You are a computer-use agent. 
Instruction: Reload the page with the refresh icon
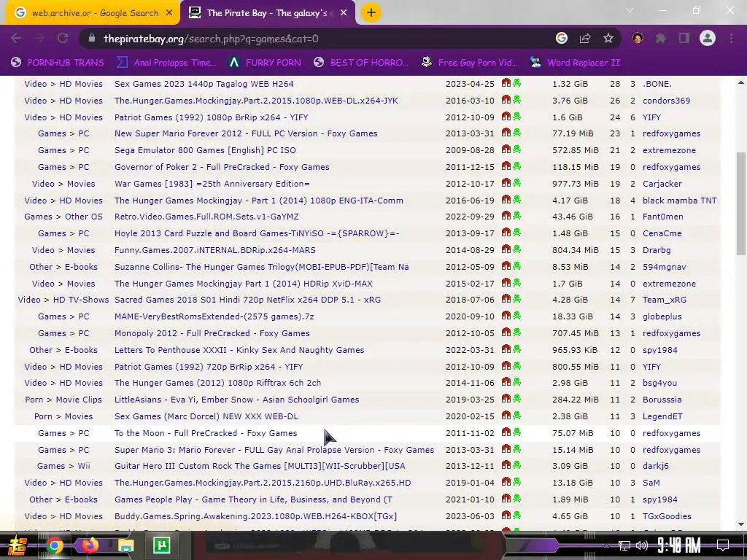63,39
